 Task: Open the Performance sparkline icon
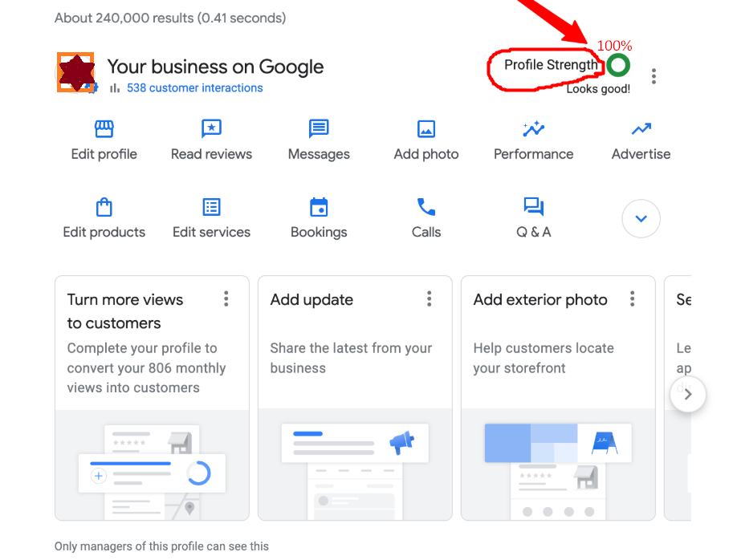pyautogui.click(x=533, y=128)
